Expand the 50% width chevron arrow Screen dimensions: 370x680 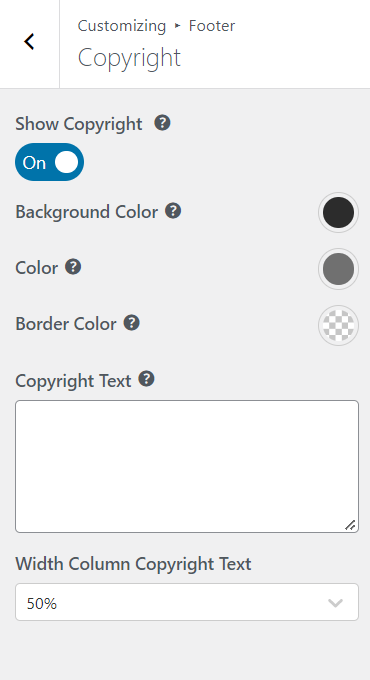click(335, 603)
